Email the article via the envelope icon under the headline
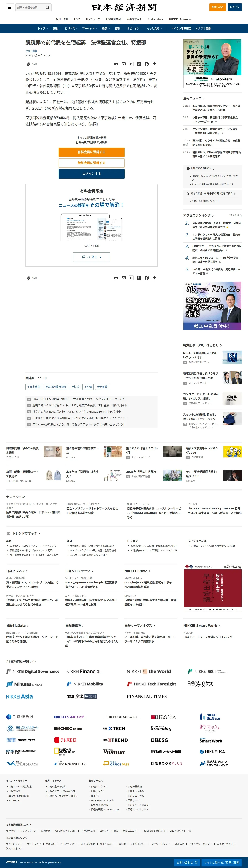Screen dimensions: 248x868 (124, 64)
